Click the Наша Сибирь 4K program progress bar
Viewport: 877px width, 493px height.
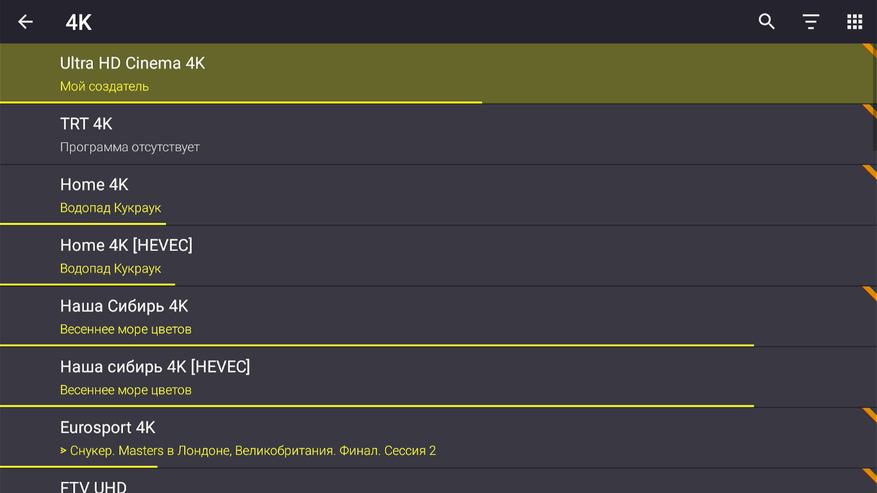click(376, 345)
